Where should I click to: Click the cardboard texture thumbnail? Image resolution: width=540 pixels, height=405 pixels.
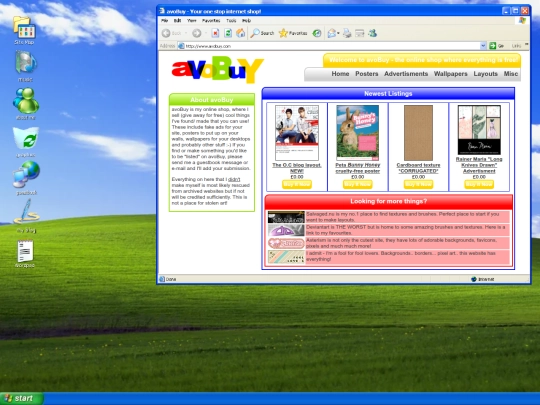click(x=418, y=133)
